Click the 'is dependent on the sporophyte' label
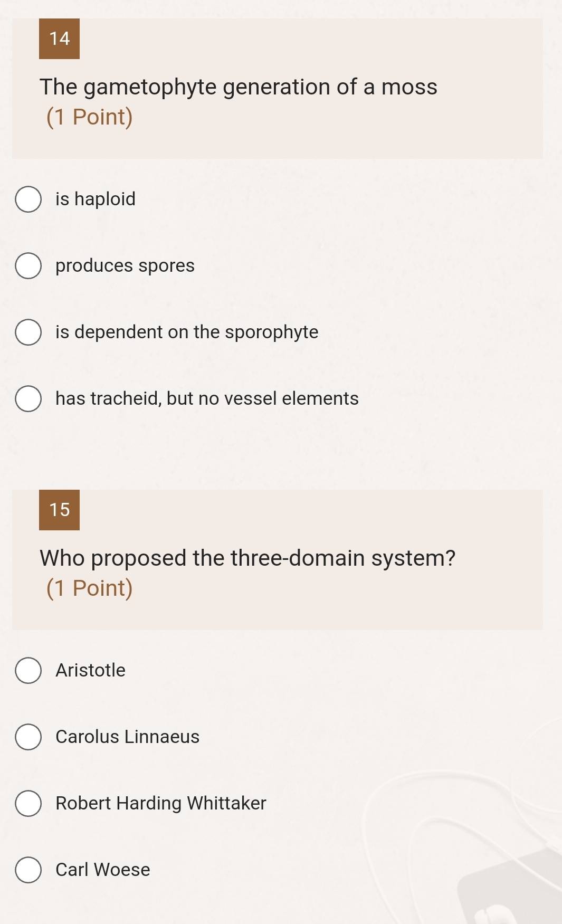 [187, 332]
